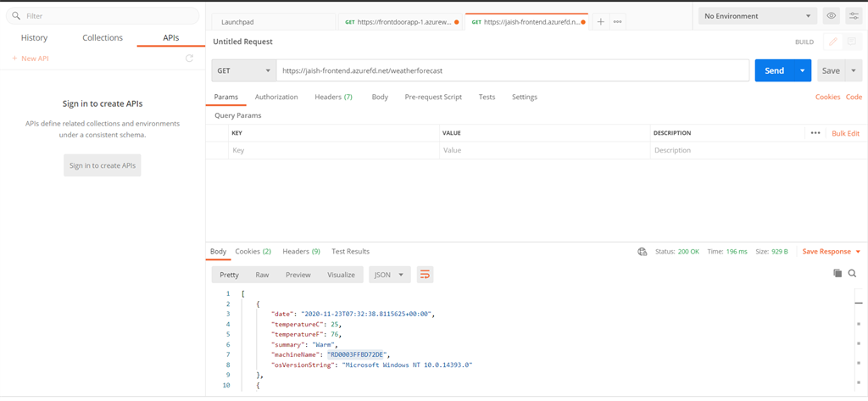Open the request Body tab
The height and width of the screenshot is (401, 868).
(380, 97)
